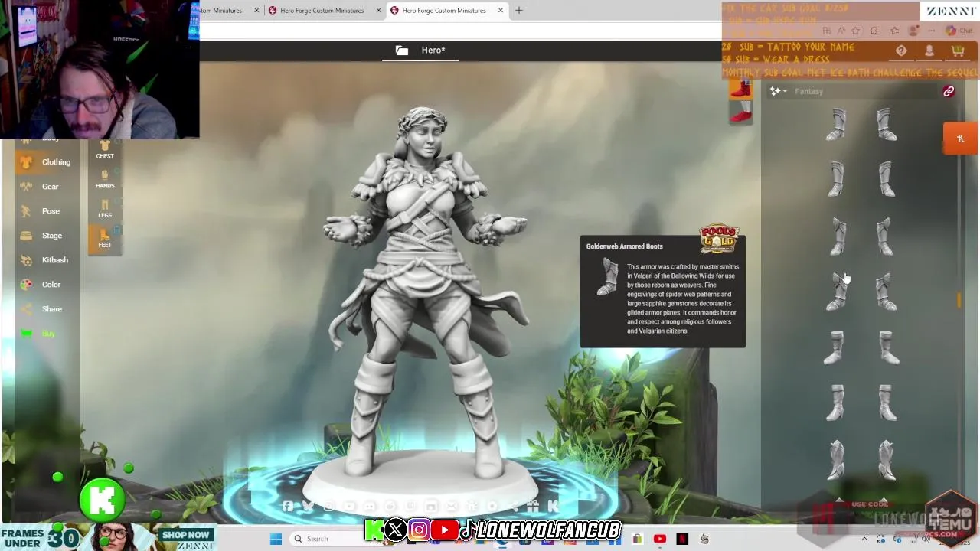Open a new browser tab with plus
Image resolution: width=980 pixels, height=551 pixels.
point(519,11)
